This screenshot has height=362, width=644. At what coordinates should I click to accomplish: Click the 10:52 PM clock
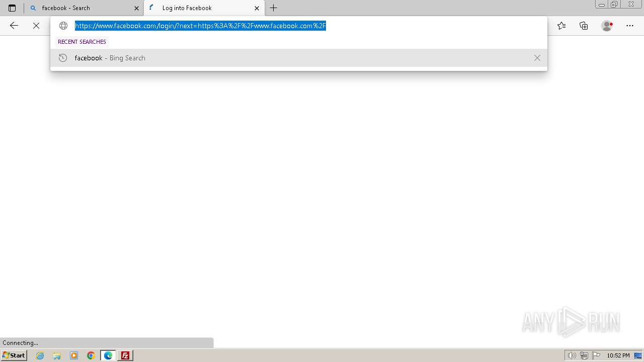point(618,355)
